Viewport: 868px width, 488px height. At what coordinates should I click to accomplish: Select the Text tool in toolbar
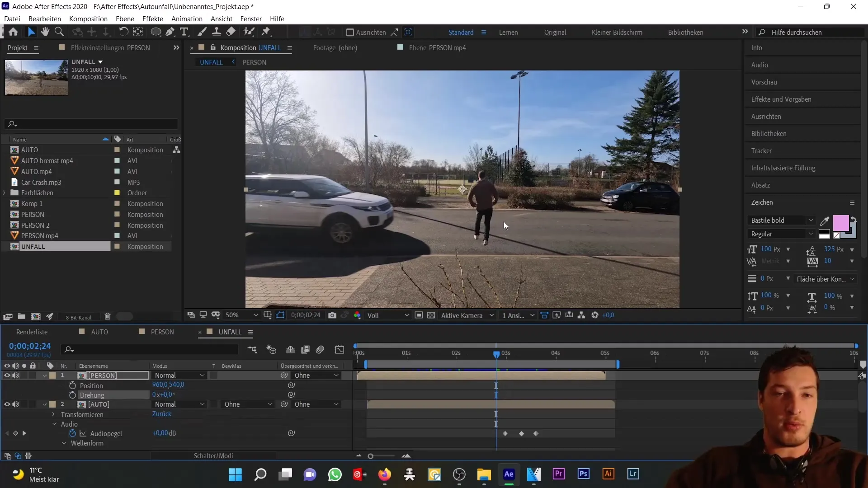(185, 32)
